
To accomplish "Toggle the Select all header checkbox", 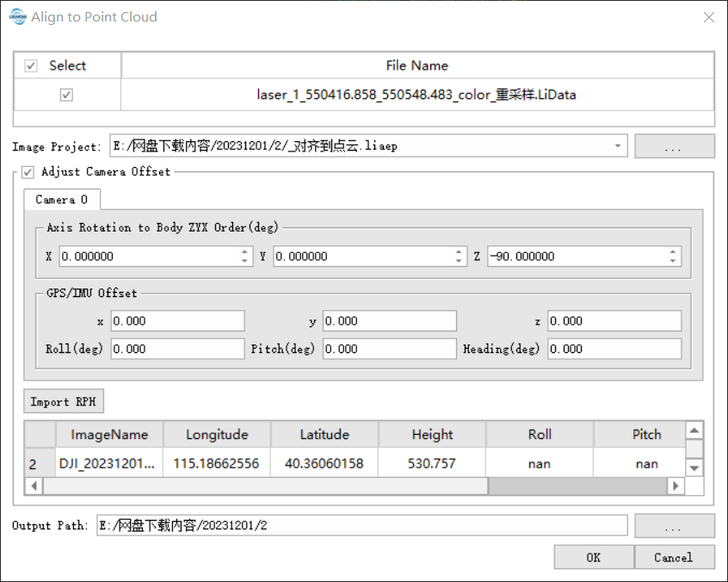I will click(x=32, y=66).
